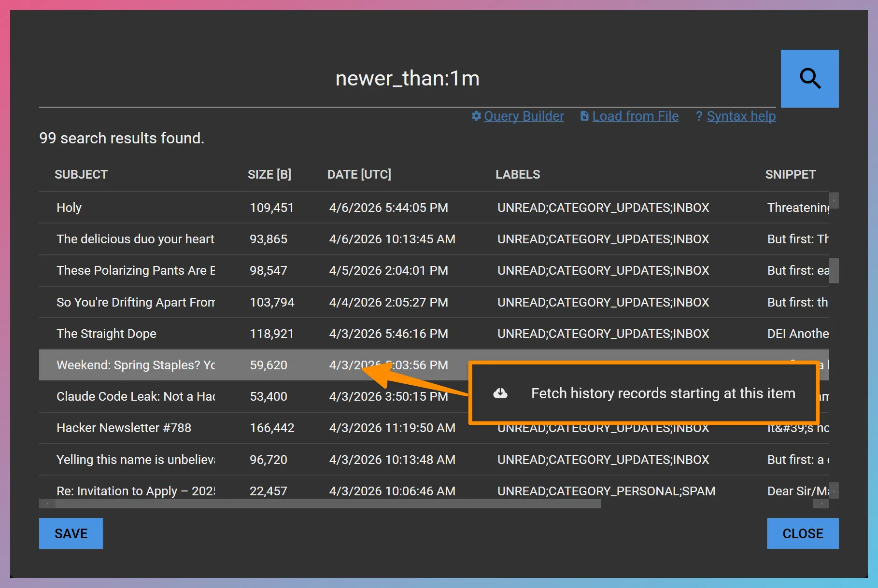878x588 pixels.
Task: Click the SUBJECT column header
Action: click(81, 174)
